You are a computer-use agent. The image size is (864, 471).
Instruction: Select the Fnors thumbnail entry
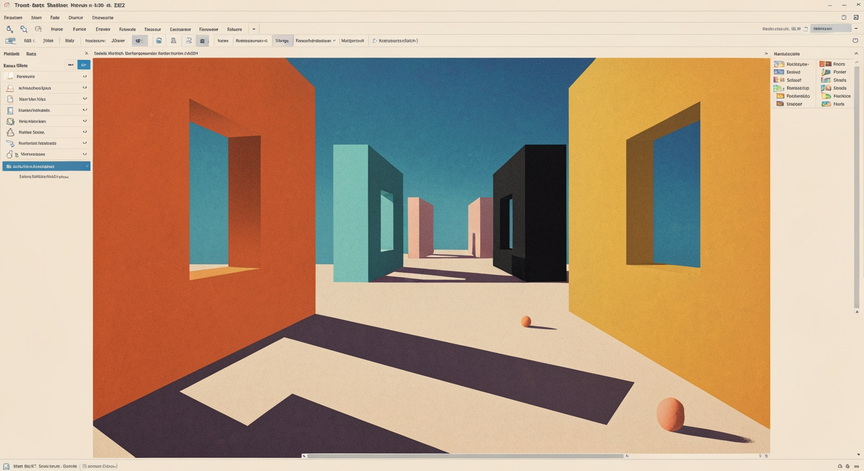tap(833, 64)
